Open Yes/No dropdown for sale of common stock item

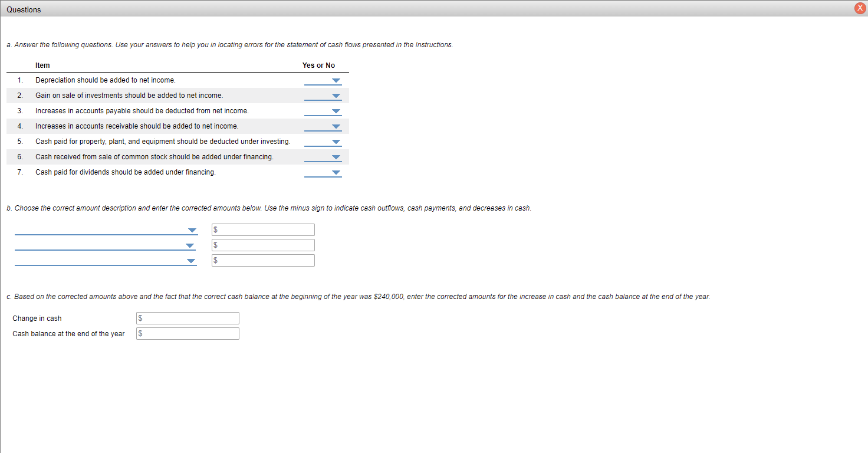click(323, 157)
